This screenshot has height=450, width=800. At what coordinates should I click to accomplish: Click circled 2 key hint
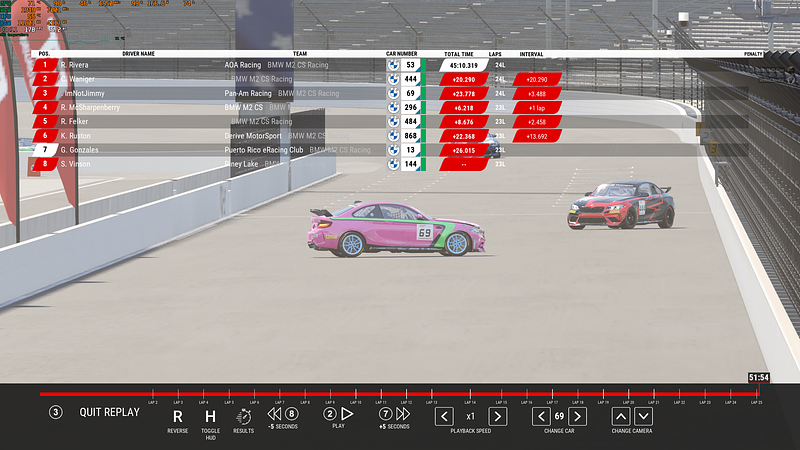tap(330, 414)
